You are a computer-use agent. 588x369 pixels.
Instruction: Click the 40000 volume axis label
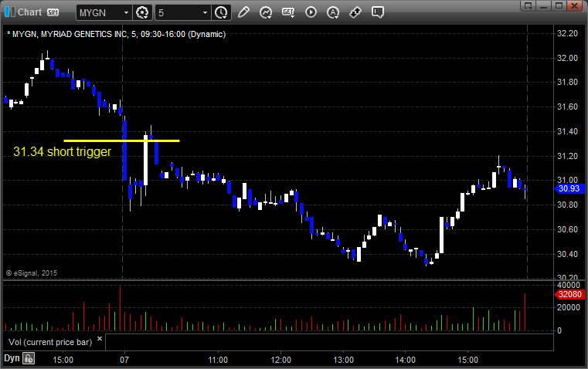[569, 285]
